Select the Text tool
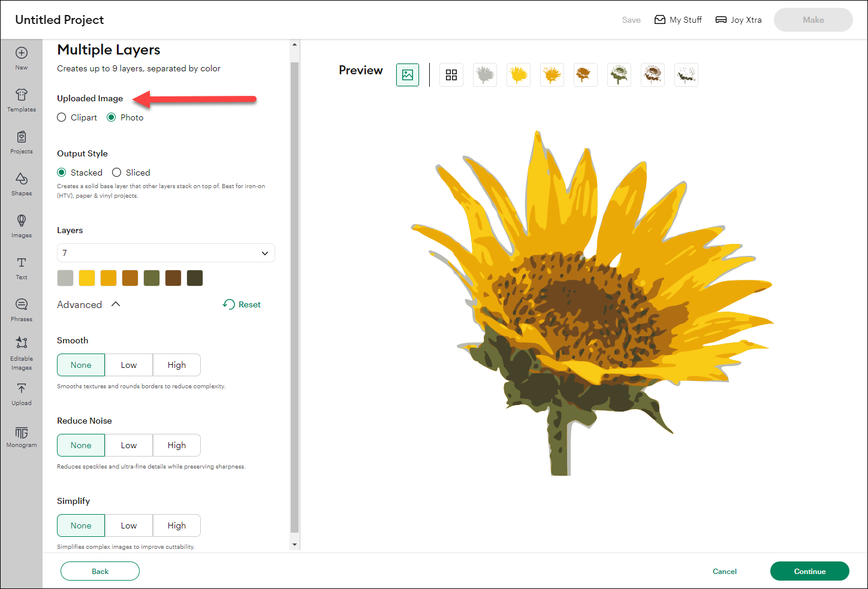 pyautogui.click(x=21, y=267)
